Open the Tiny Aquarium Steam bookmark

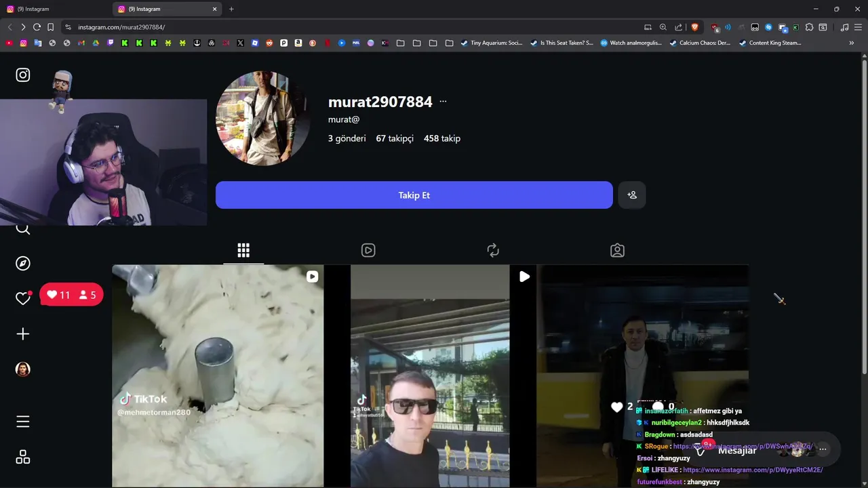coord(492,43)
